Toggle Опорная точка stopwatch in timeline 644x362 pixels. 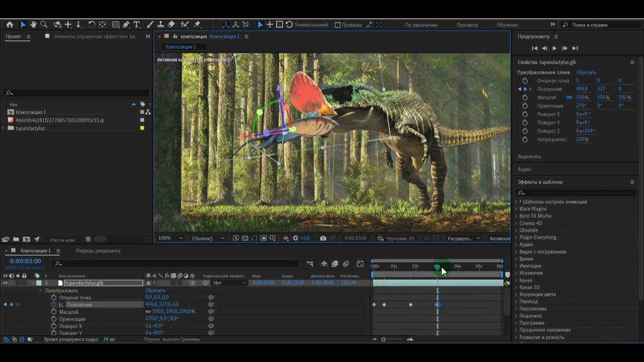click(x=54, y=298)
